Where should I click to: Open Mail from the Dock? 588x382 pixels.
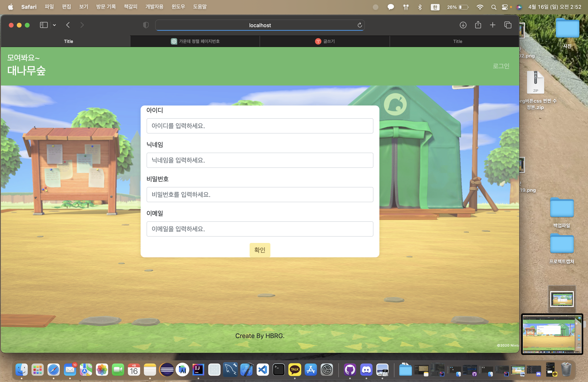pyautogui.click(x=70, y=370)
